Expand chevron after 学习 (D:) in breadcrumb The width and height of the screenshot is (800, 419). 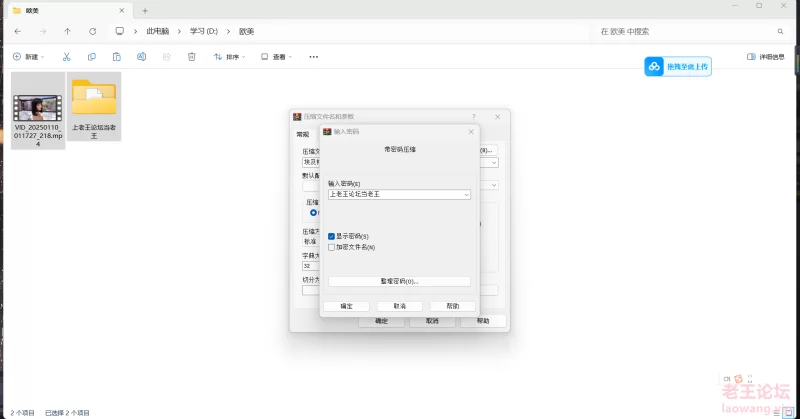pos(228,31)
